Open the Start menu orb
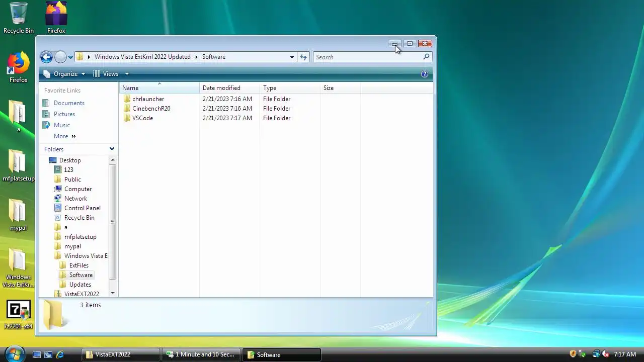Screen dimensions: 644x362 (x=14, y=353)
